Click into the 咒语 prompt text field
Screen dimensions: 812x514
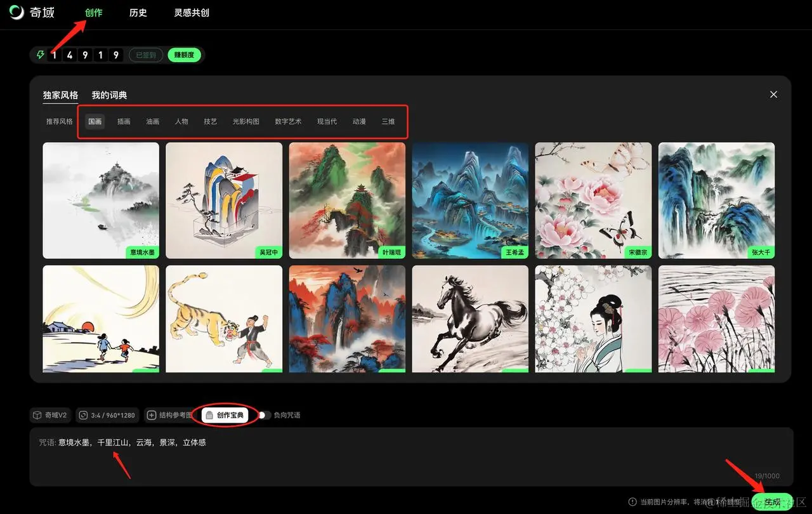coord(411,457)
